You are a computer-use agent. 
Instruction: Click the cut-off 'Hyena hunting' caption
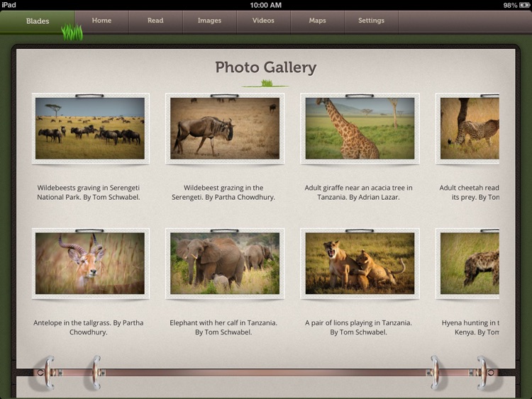tap(470, 327)
